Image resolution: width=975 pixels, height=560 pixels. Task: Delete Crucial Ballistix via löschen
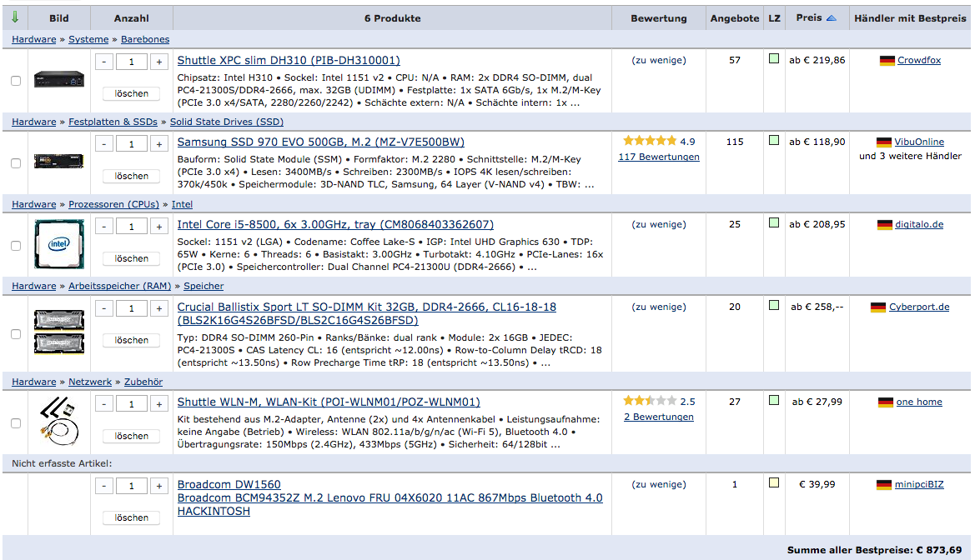pos(132,341)
